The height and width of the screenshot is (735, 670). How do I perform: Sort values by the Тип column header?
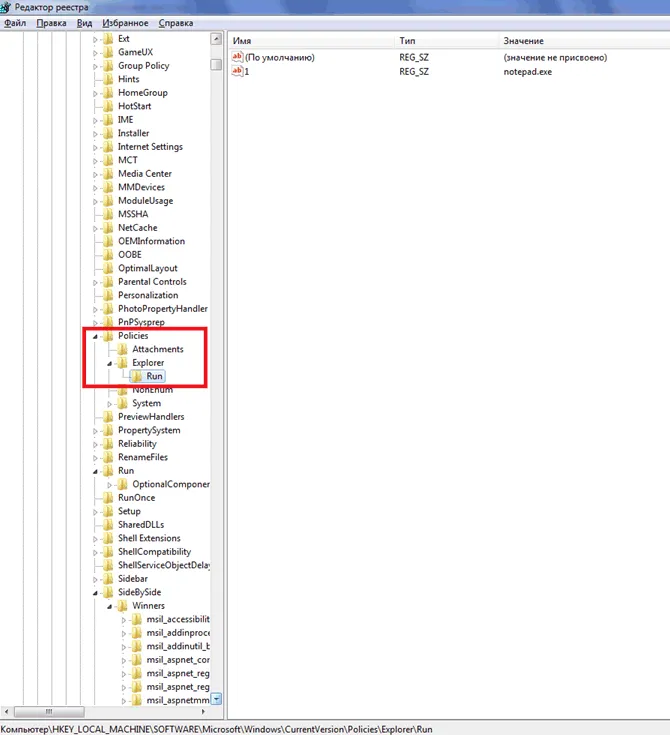(447, 41)
